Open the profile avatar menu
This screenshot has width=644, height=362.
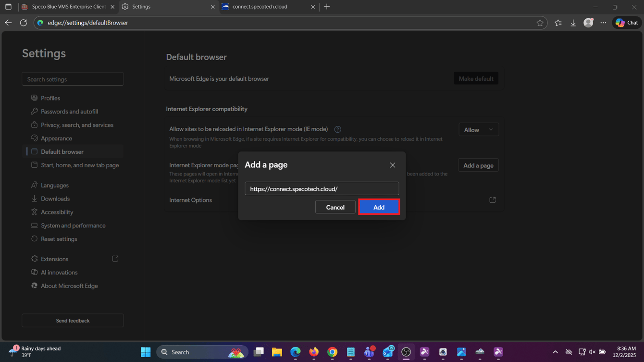(588, 23)
